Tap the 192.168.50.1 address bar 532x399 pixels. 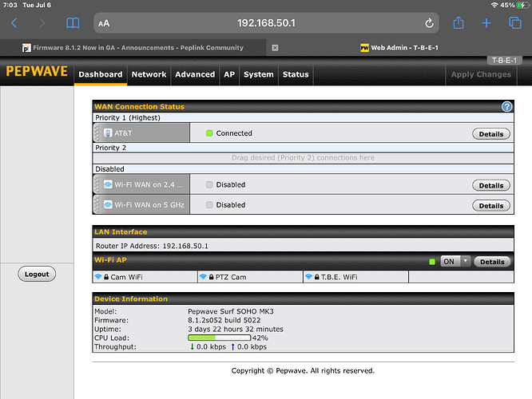268,23
